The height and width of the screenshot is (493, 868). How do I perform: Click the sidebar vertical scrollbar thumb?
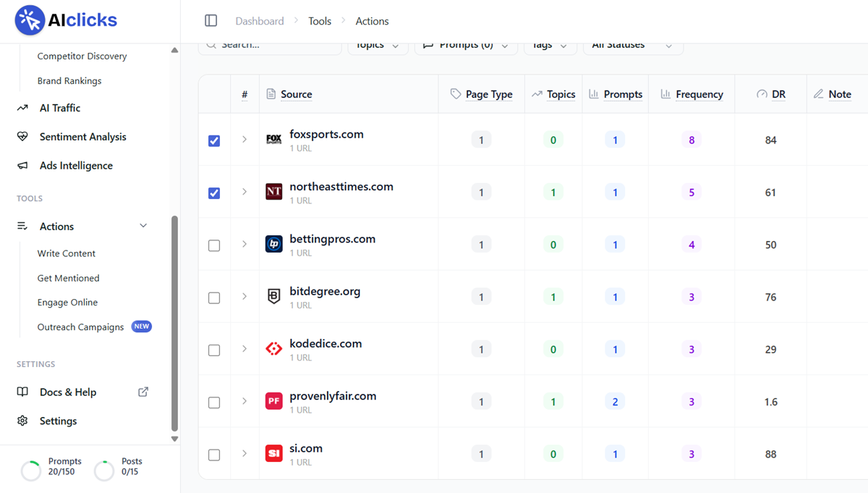point(174,324)
